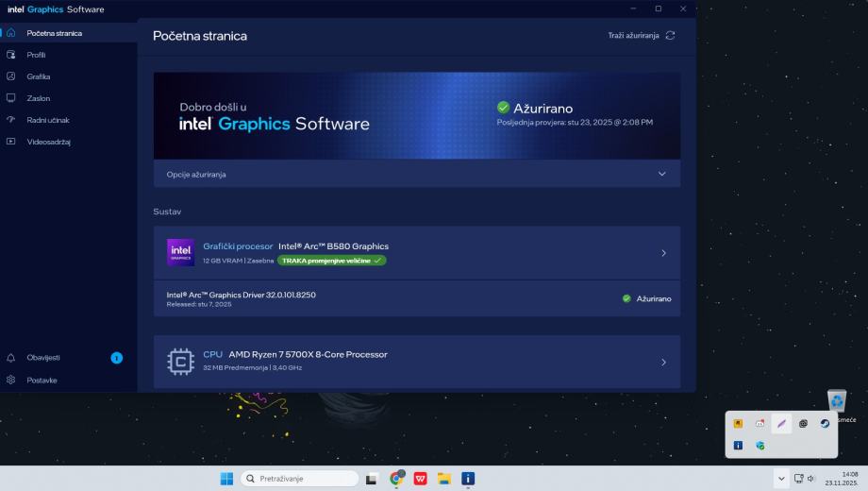Click the Obavijesti bell icon
The image size is (868, 491).
click(x=10, y=358)
